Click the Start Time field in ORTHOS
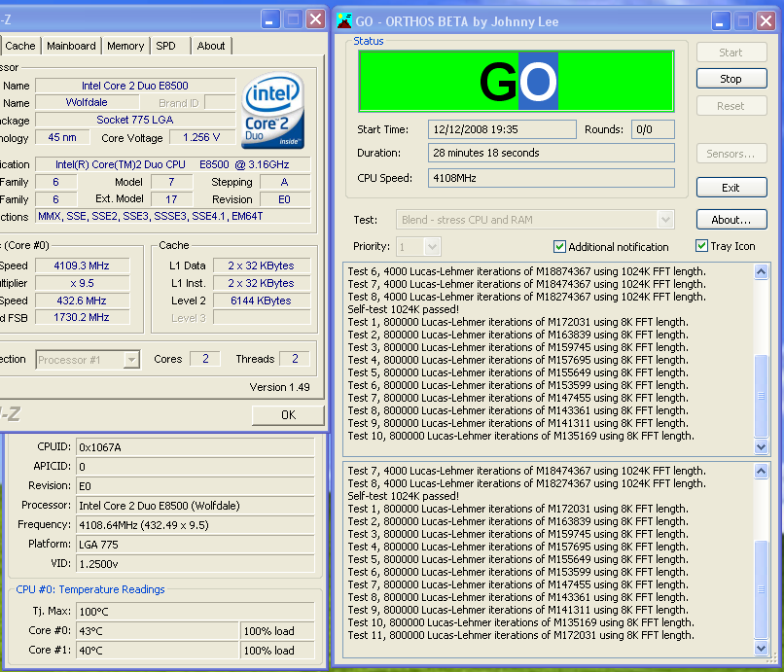The height and width of the screenshot is (672, 784). [502, 129]
